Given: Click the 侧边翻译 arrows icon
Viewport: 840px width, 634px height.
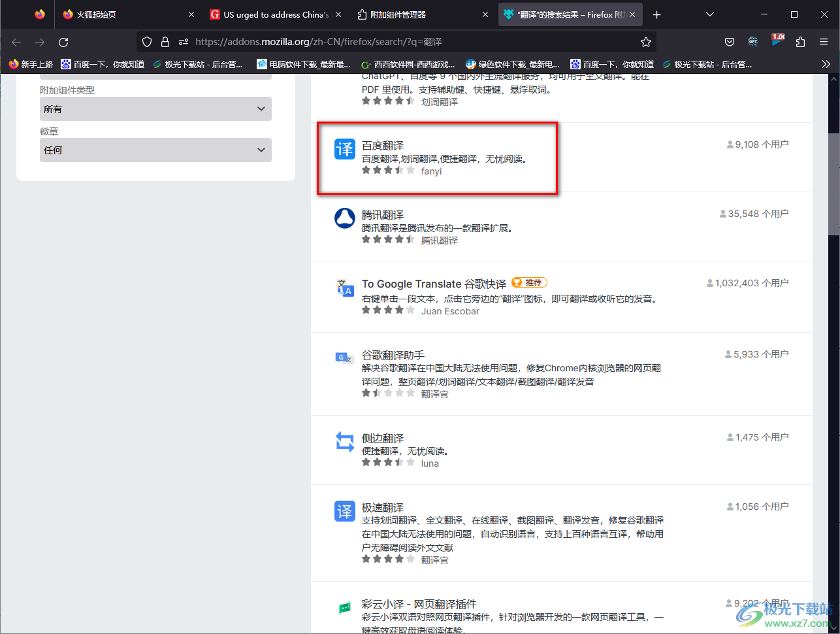Looking at the screenshot, I should coord(344,442).
